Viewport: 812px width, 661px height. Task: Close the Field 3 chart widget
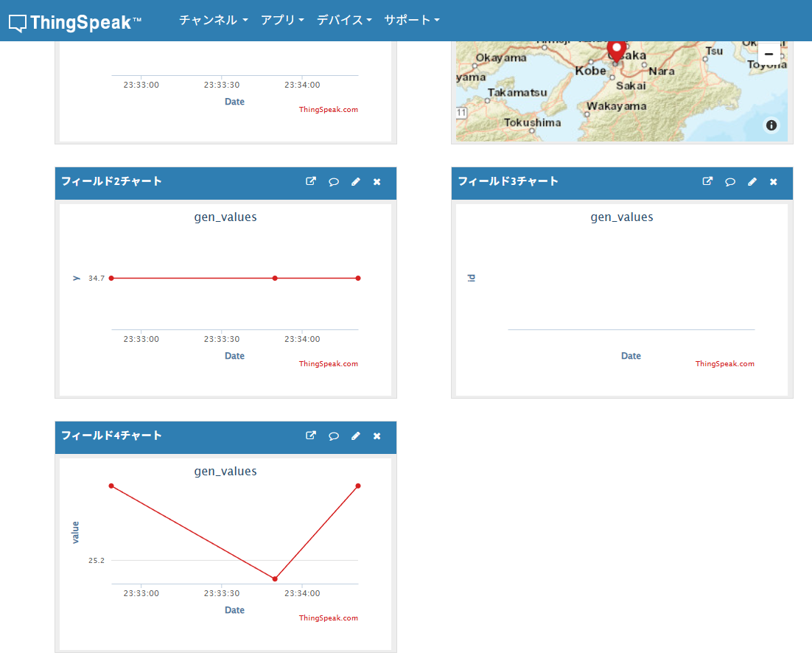click(x=774, y=182)
